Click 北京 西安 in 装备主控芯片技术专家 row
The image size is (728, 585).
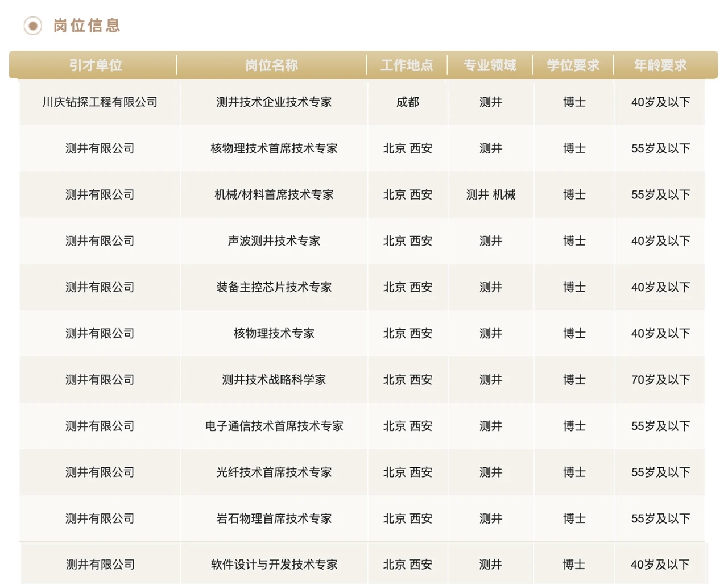408,288
